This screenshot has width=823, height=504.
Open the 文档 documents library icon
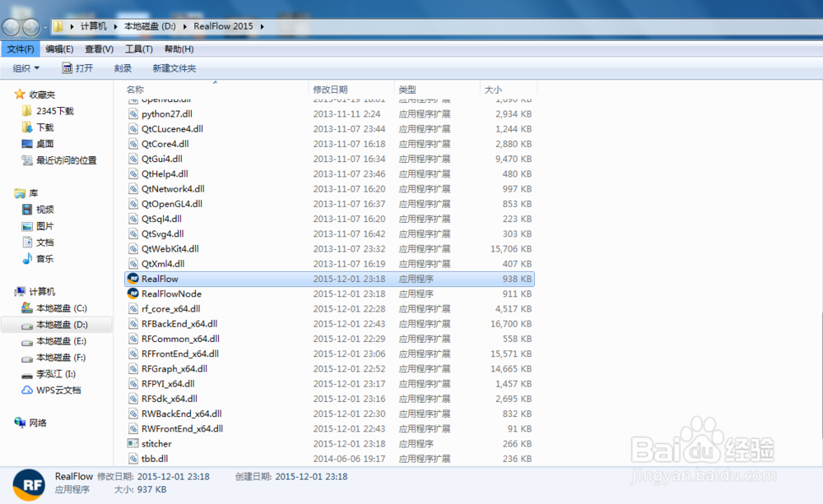[27, 243]
